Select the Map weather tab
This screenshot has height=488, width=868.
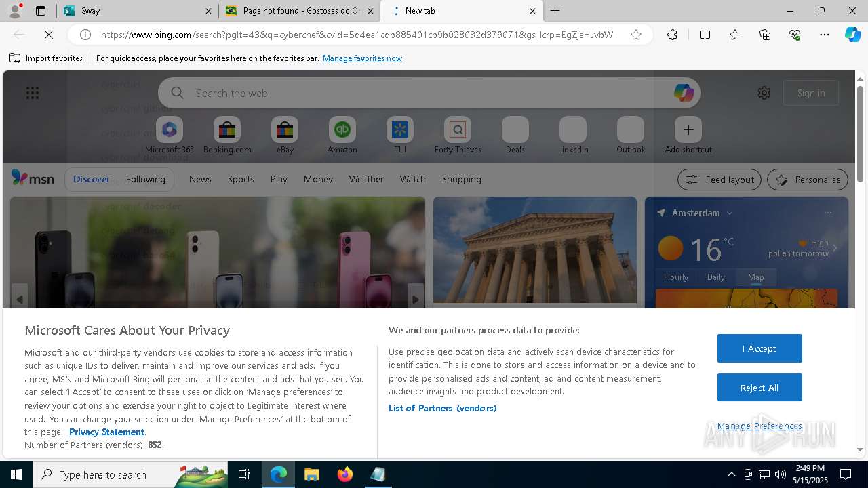pos(756,277)
